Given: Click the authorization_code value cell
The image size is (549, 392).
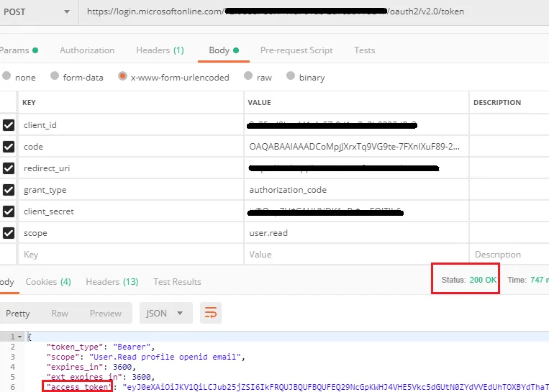Looking at the screenshot, I should [356, 190].
